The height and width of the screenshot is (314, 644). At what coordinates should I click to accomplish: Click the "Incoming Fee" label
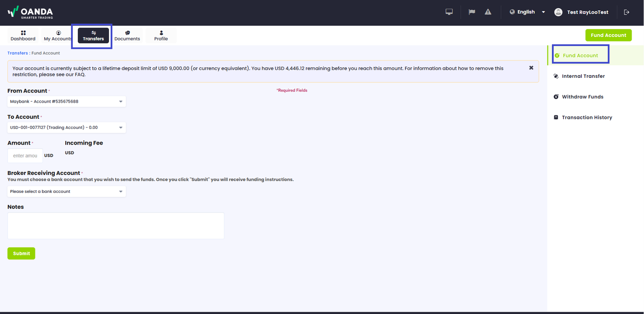point(84,143)
